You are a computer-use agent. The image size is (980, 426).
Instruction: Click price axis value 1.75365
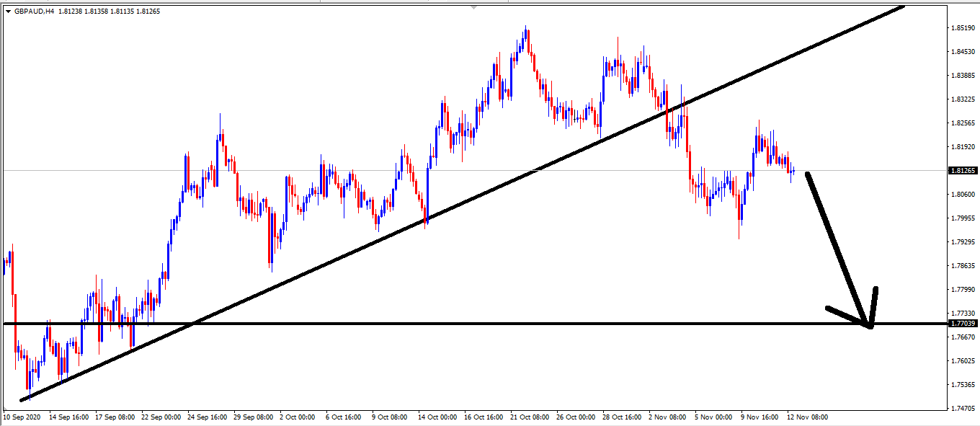963,385
